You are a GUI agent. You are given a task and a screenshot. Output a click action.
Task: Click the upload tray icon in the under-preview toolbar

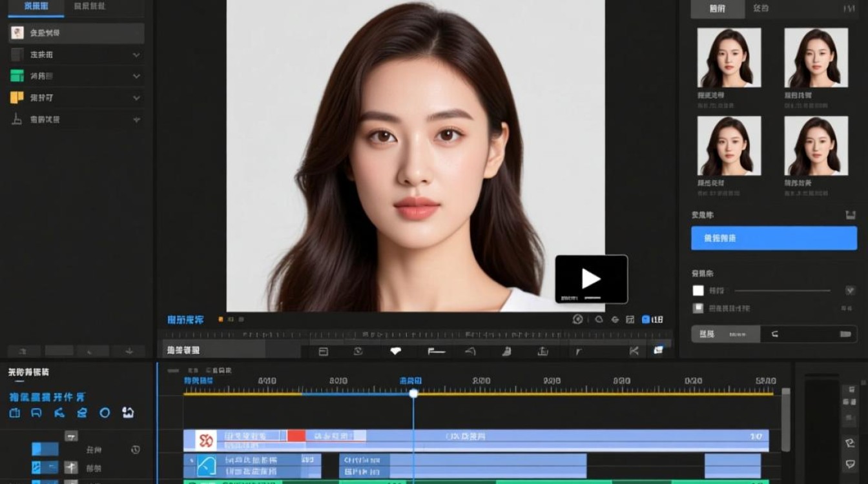pos(543,351)
